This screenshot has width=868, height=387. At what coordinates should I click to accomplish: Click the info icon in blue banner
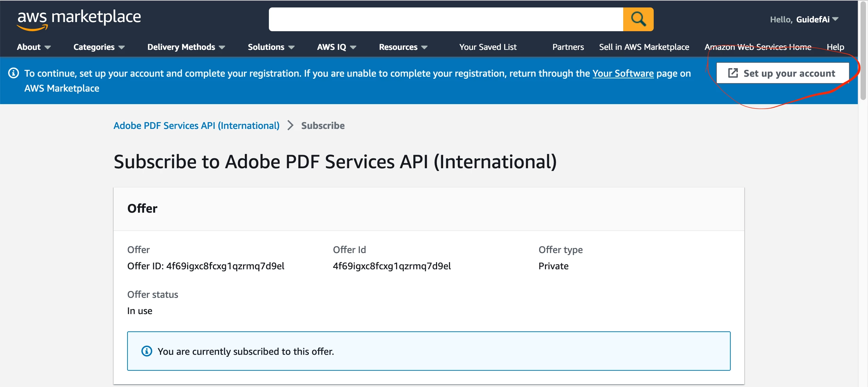[14, 73]
